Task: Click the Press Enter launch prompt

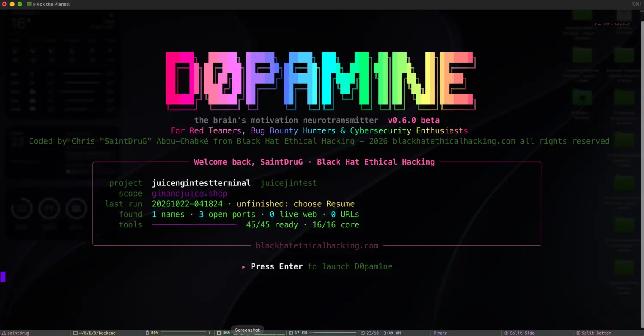Action: tap(317, 266)
